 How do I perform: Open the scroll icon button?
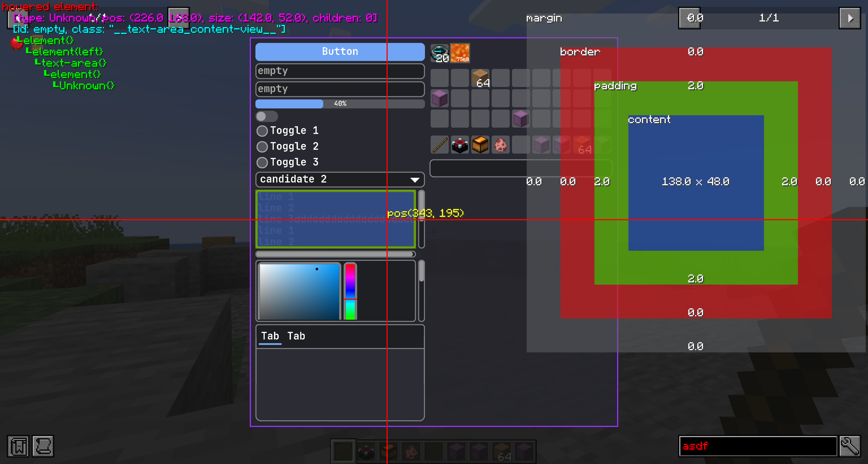click(43, 446)
